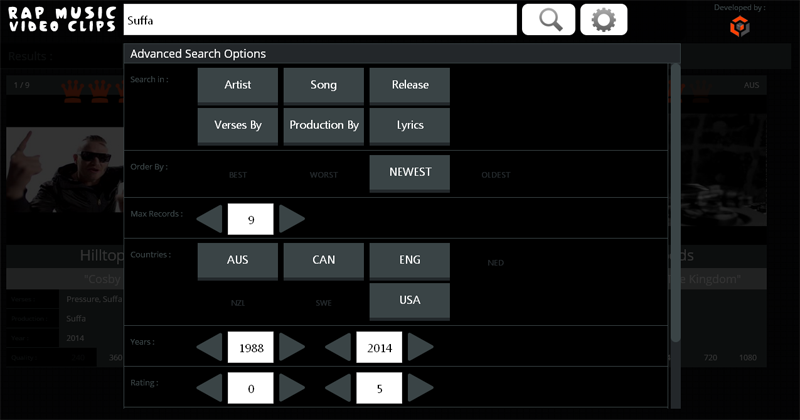The width and height of the screenshot is (800, 420).
Task: Toggle the Artist search filter
Action: point(238,86)
